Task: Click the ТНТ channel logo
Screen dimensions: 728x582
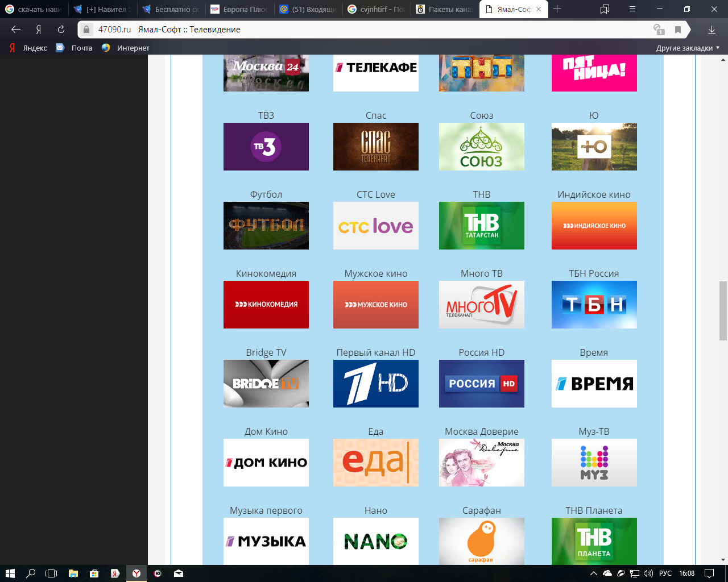Action: [x=482, y=73]
